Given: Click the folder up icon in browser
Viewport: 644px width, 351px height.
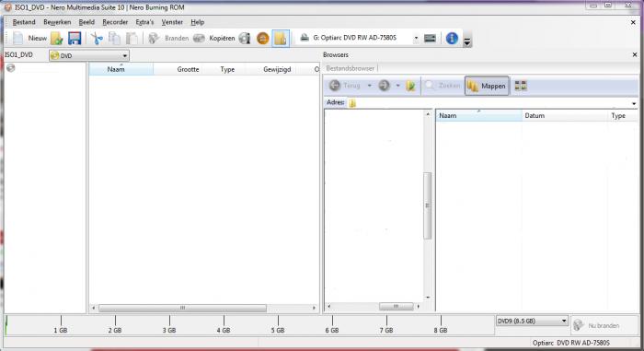Looking at the screenshot, I should click(x=410, y=86).
